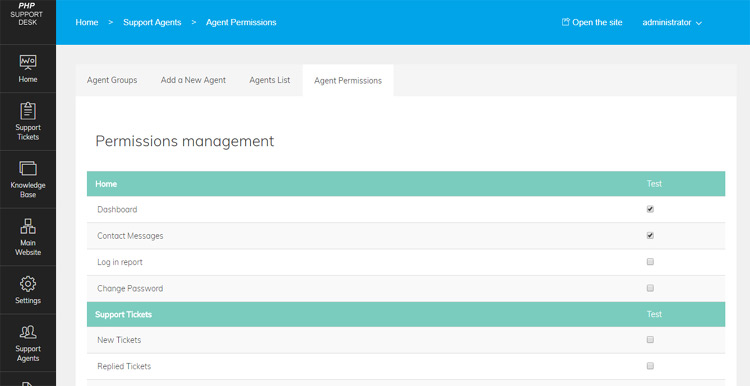Viewport: 750px width, 386px height.
Task: Click the PHP Support Desk logo
Action: click(x=27, y=14)
